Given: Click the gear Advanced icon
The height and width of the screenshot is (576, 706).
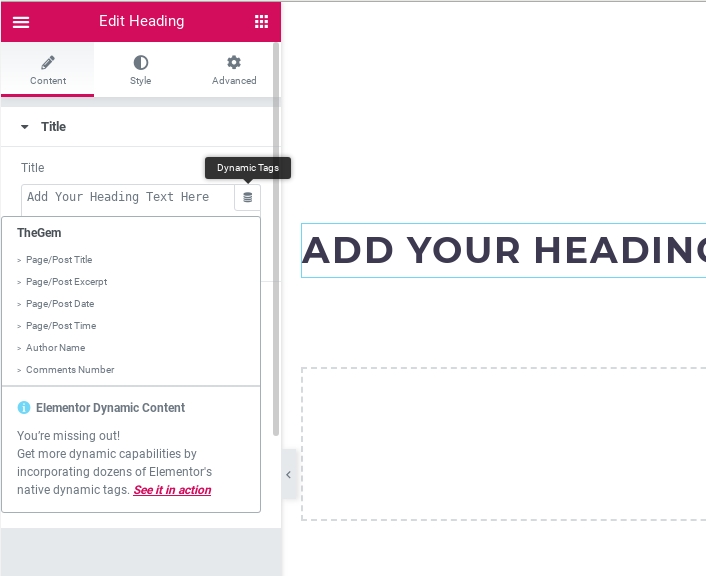Looking at the screenshot, I should (234, 63).
